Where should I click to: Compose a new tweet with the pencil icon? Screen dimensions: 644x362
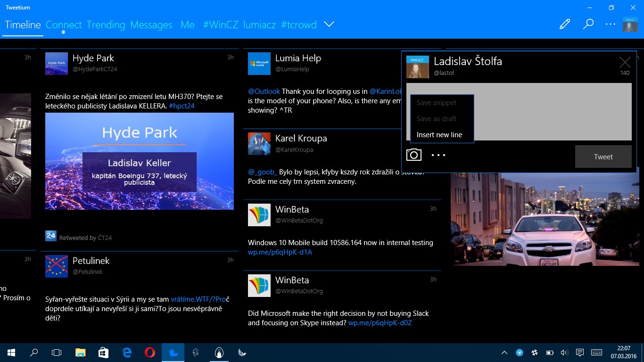click(x=564, y=25)
